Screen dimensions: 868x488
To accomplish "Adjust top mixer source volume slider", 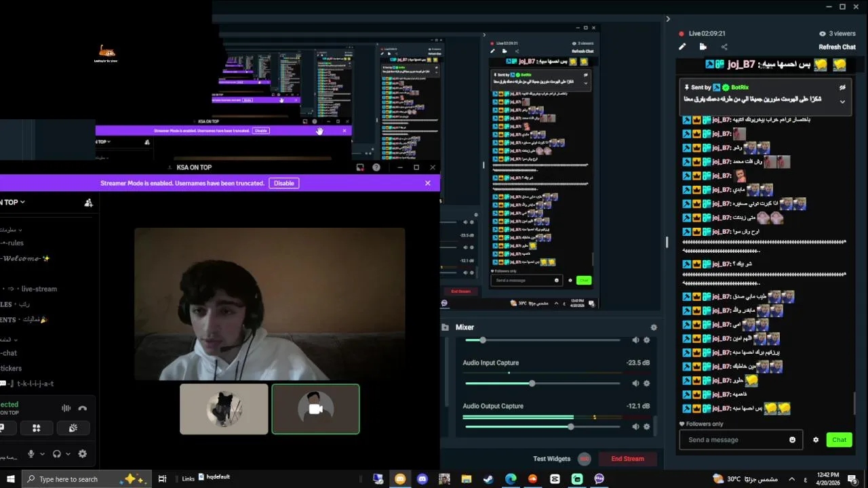I will pyautogui.click(x=542, y=340).
